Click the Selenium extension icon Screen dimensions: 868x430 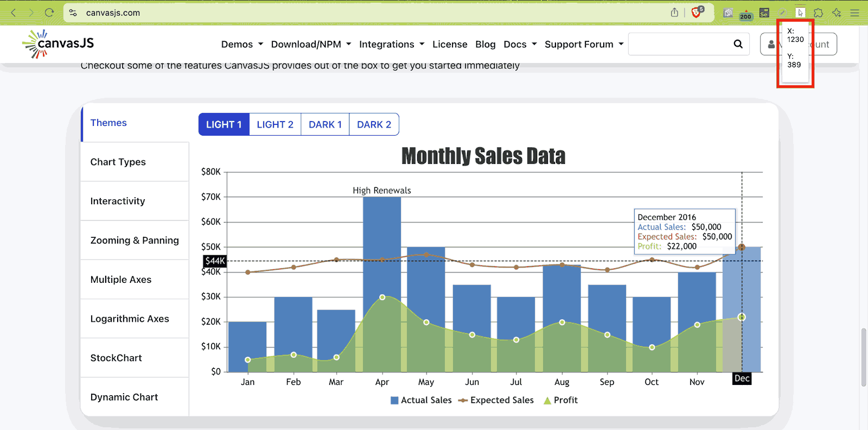[x=764, y=12]
